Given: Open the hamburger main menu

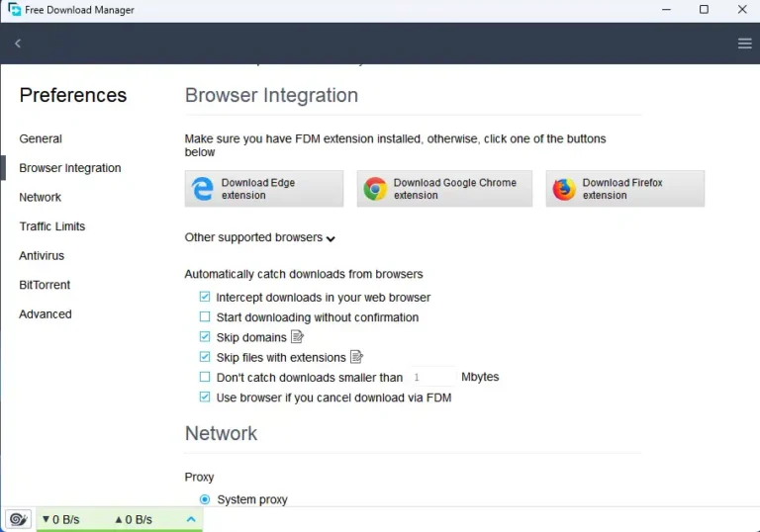Looking at the screenshot, I should coord(744,44).
